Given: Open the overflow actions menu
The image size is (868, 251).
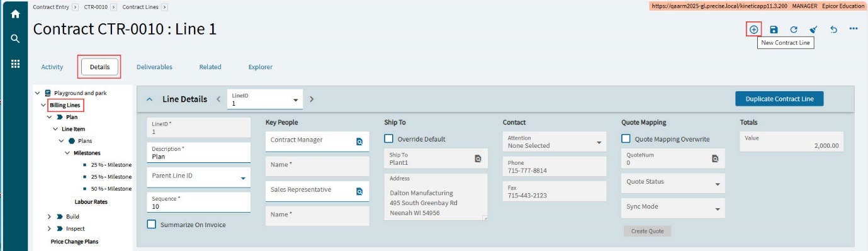Looking at the screenshot, I should pyautogui.click(x=854, y=29).
